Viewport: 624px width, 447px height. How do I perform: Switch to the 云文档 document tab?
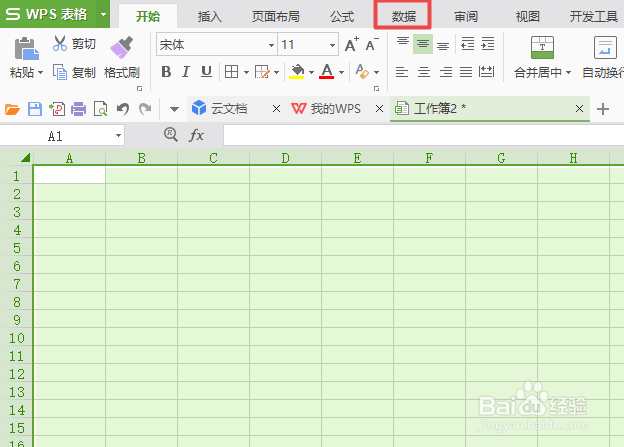coord(229,108)
